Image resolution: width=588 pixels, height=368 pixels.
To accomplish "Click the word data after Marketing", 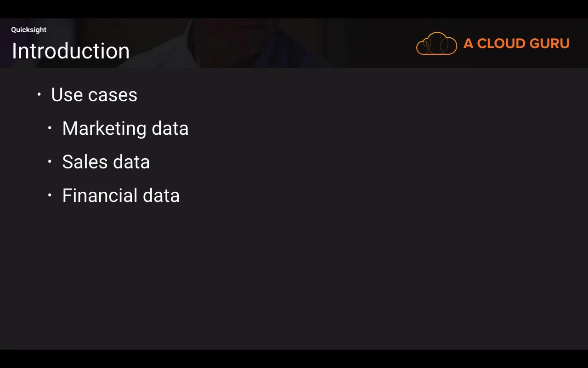I will 170,128.
